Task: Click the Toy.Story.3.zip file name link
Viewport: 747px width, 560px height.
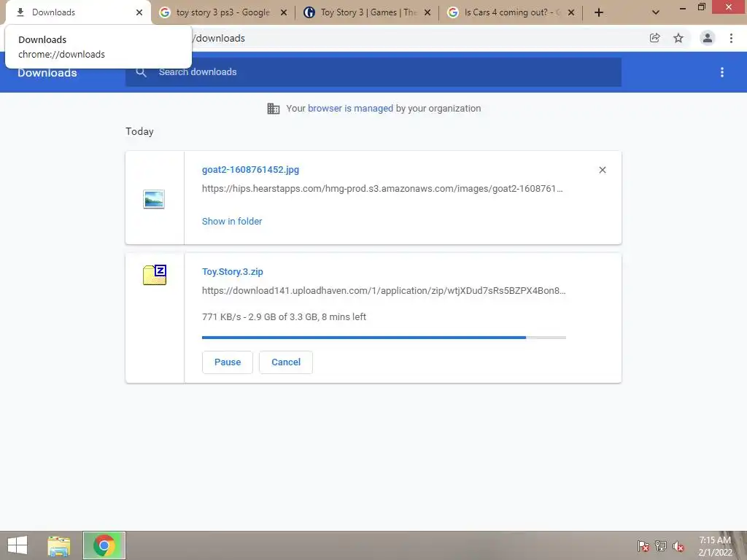Action: [x=233, y=272]
